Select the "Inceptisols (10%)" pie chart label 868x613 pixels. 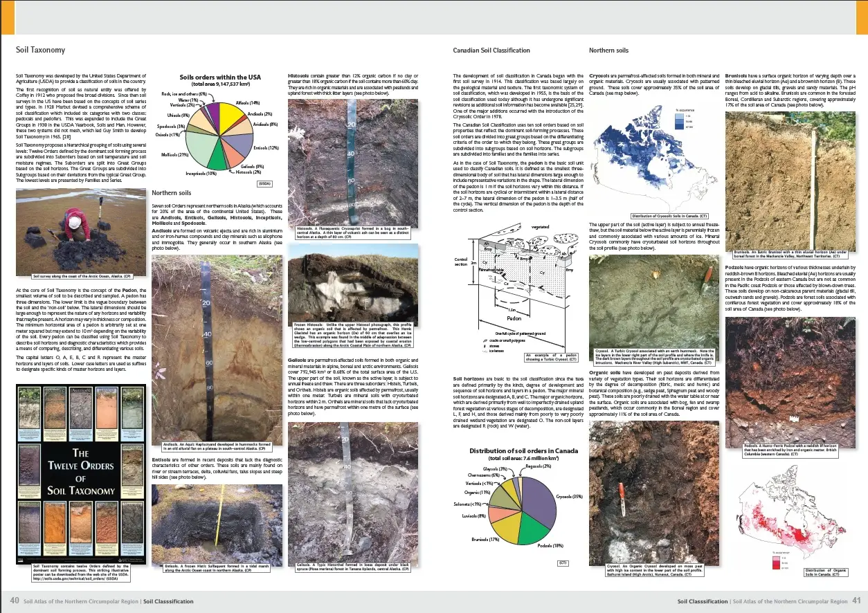[201, 174]
